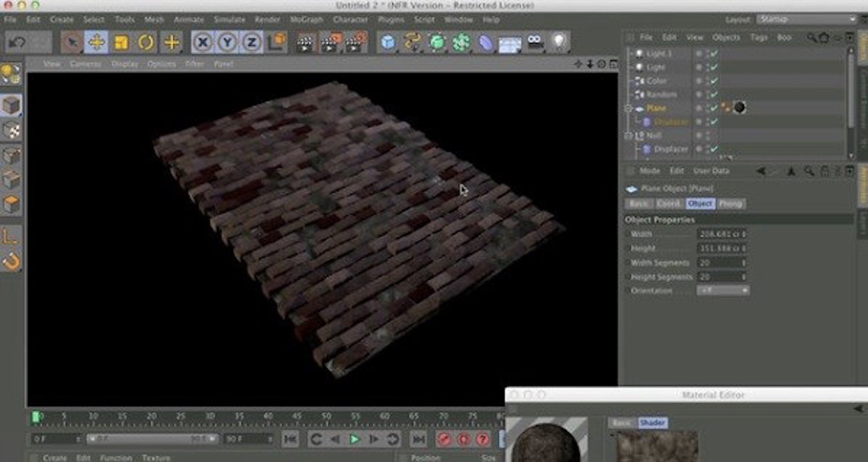868x462 pixels.
Task: Click the Record Active Objects red button
Action: pyautogui.click(x=444, y=439)
